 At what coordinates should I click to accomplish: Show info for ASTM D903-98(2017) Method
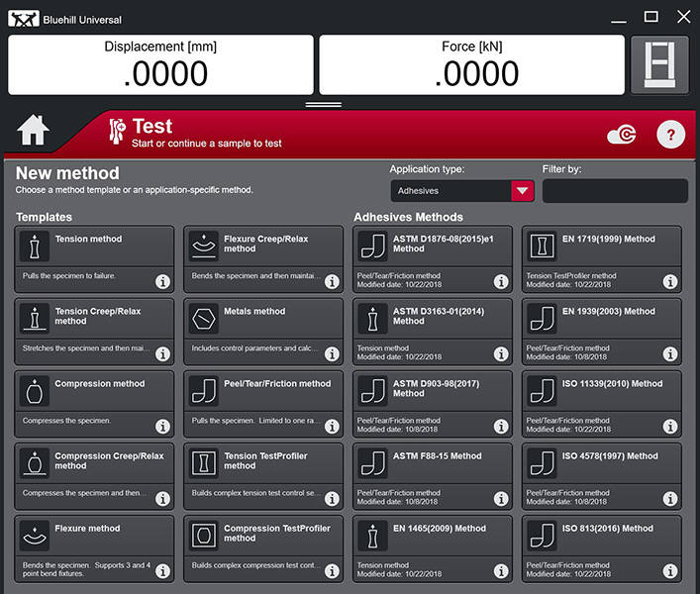501,427
